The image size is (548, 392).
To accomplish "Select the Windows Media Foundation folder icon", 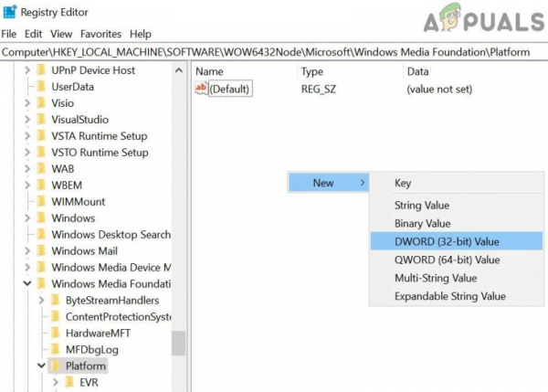I will click(x=41, y=283).
